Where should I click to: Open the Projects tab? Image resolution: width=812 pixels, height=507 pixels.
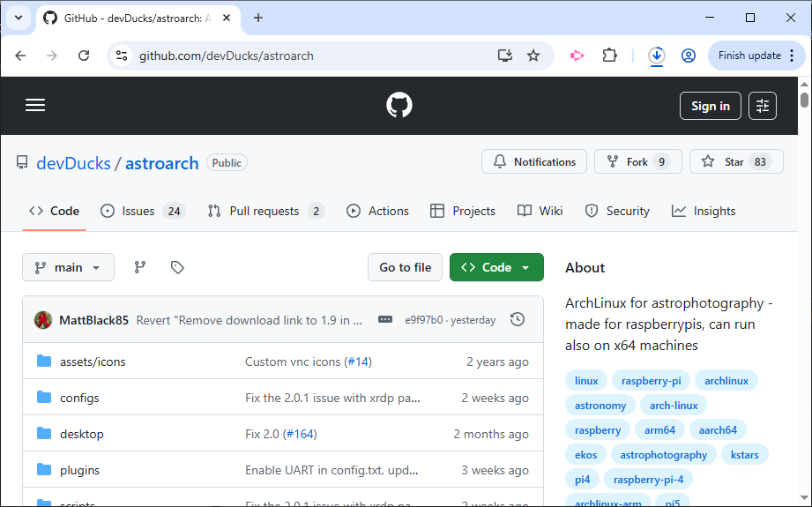pos(463,211)
